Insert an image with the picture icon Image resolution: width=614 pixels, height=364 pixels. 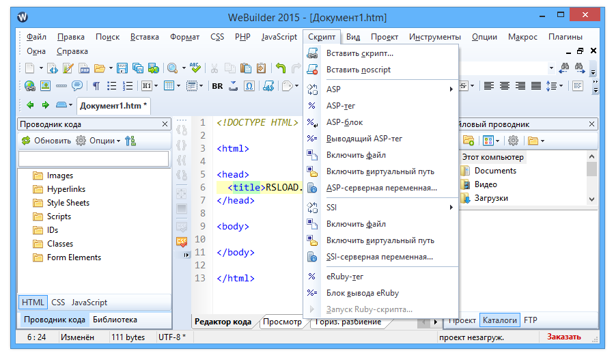coord(46,86)
